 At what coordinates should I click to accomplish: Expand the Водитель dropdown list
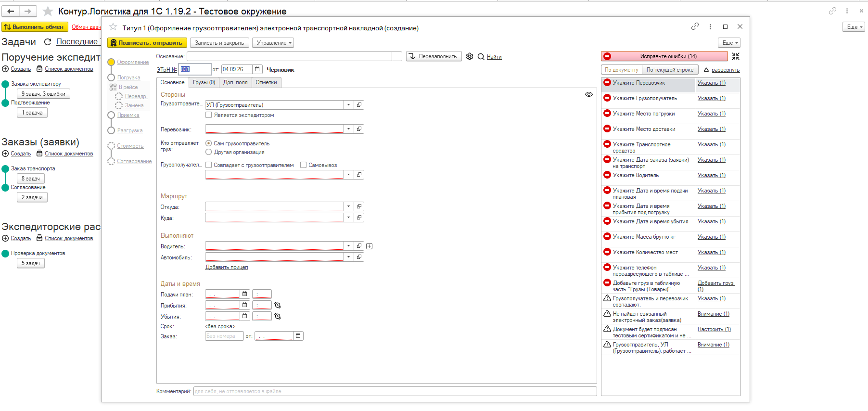coord(348,246)
